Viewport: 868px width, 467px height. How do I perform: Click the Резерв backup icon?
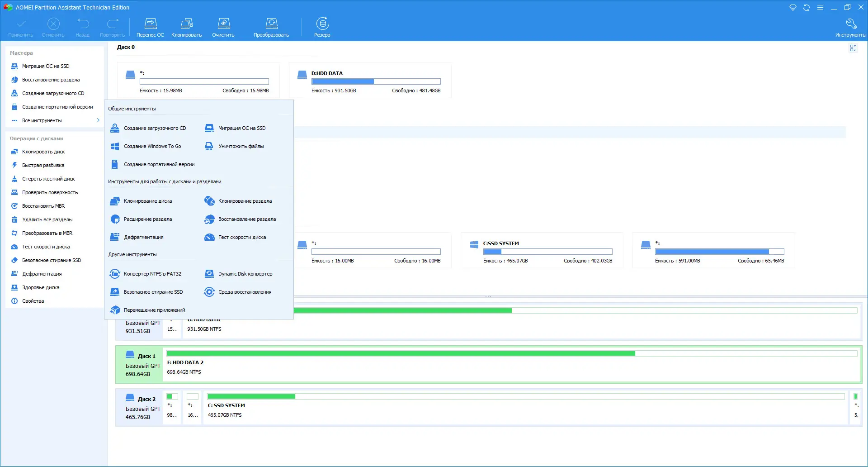click(x=322, y=28)
